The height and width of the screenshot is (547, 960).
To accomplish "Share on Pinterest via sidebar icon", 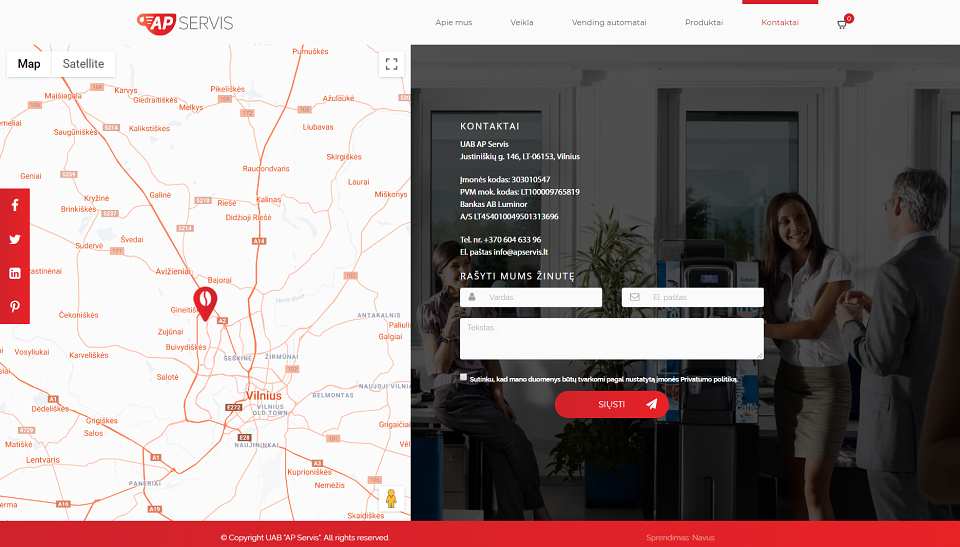I will tap(15, 307).
